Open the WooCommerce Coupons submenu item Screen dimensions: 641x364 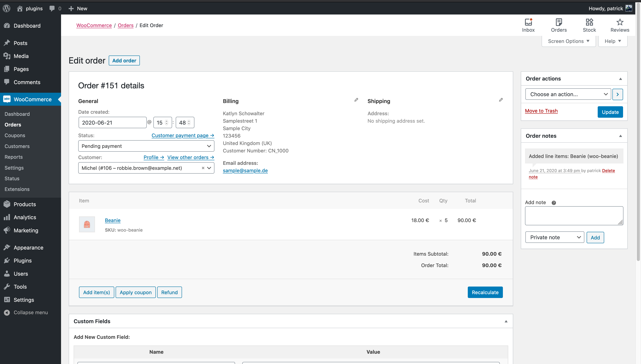click(15, 135)
